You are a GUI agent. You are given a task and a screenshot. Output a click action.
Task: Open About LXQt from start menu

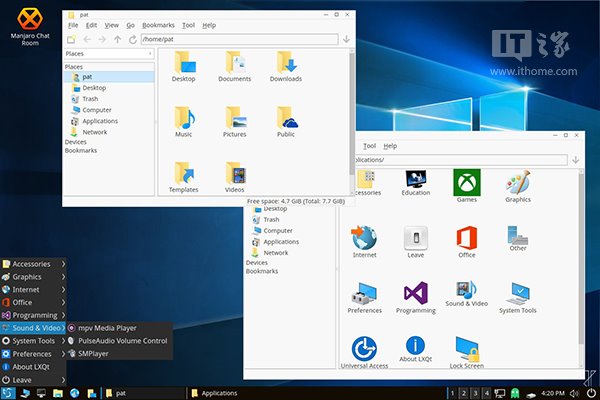(33, 367)
